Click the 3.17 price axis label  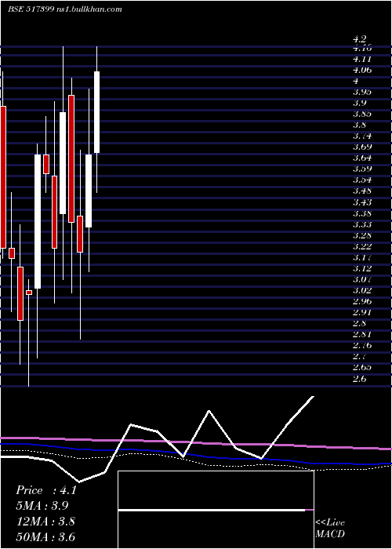point(362,257)
